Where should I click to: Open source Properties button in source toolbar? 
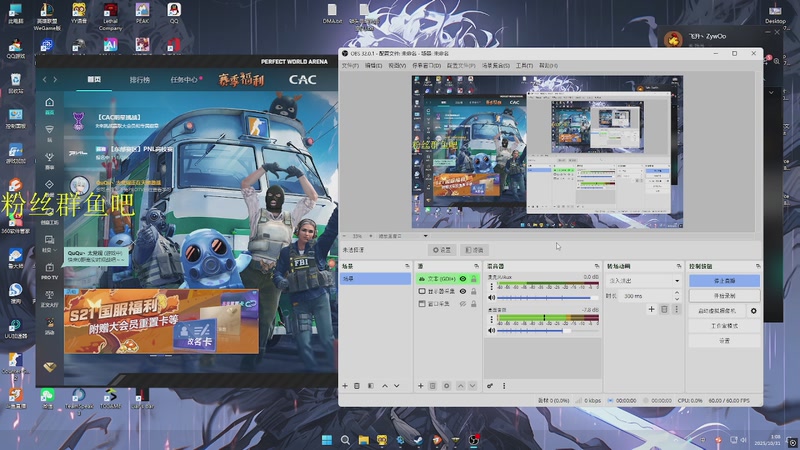click(442, 250)
